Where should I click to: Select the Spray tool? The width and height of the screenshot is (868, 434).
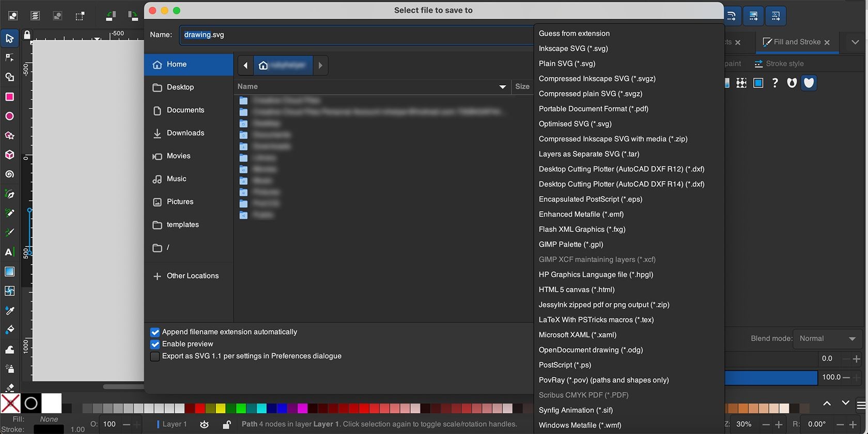9,369
